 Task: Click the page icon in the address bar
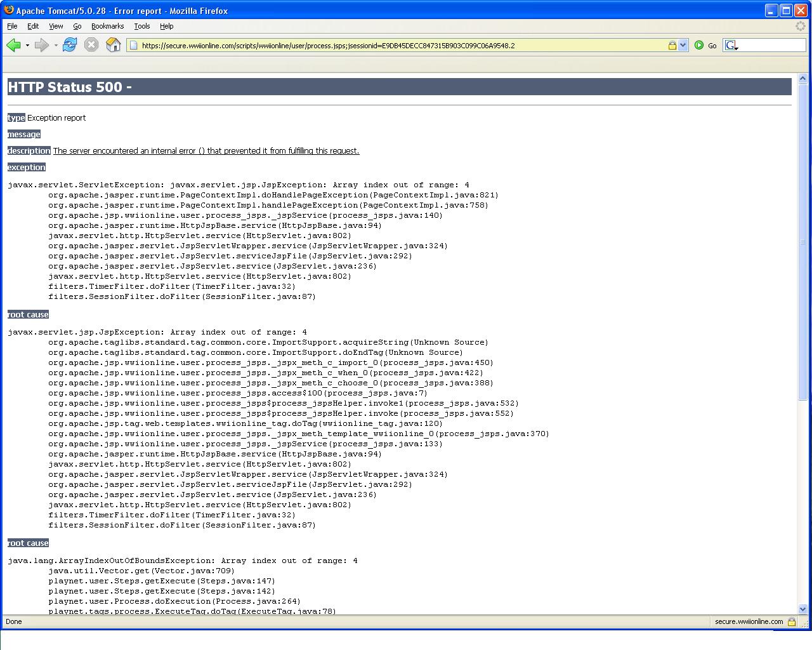coord(133,45)
